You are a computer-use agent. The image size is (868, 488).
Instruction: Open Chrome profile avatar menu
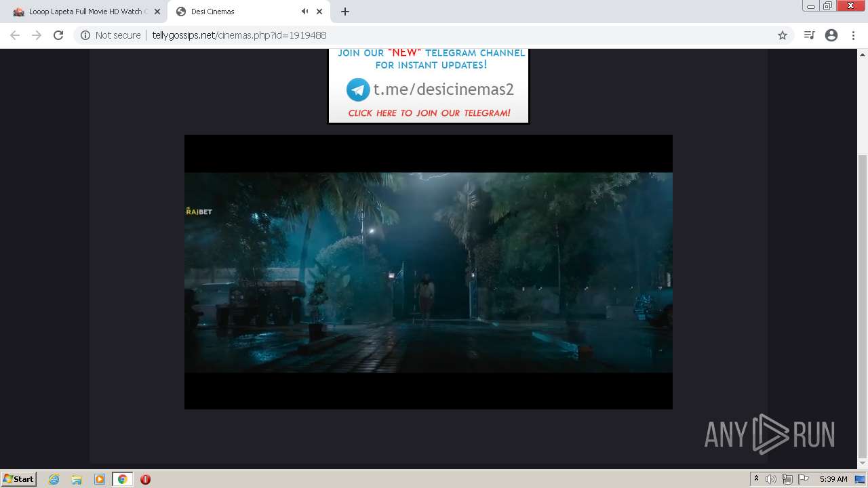[x=831, y=35]
